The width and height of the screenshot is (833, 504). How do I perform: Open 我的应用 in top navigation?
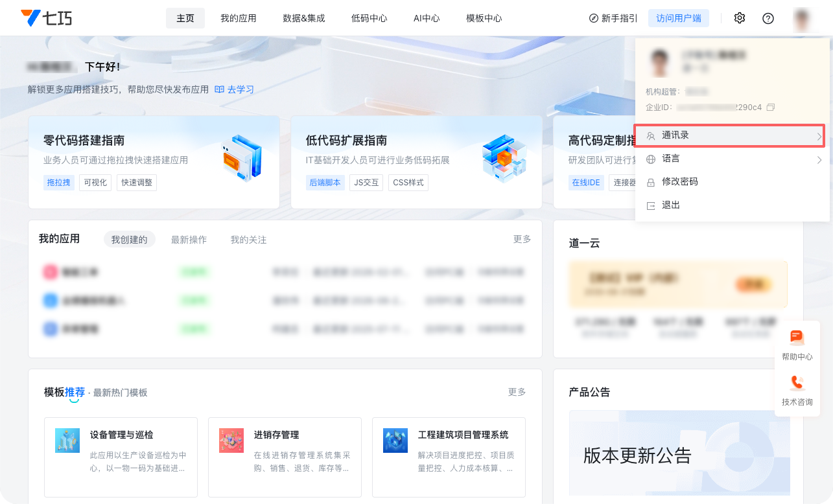pyautogui.click(x=239, y=18)
